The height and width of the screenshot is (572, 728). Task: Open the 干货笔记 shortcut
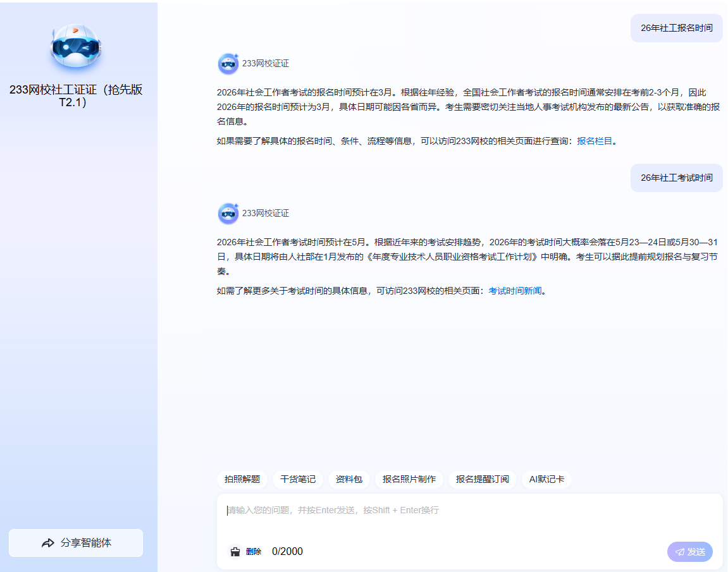[x=298, y=479]
